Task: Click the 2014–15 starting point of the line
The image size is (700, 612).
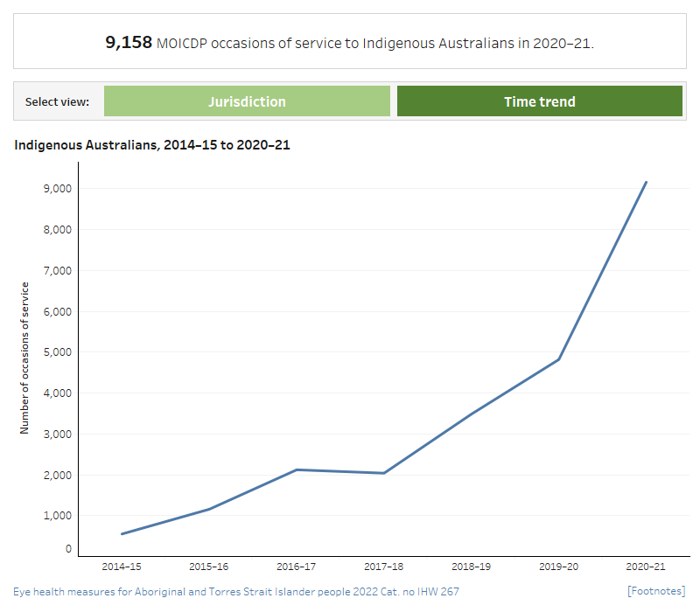Action: (x=122, y=533)
